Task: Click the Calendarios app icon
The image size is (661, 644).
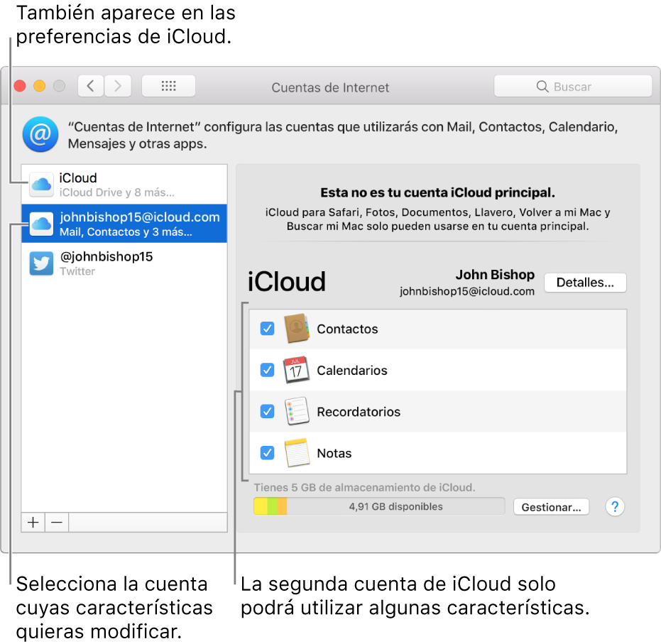Action: (297, 370)
